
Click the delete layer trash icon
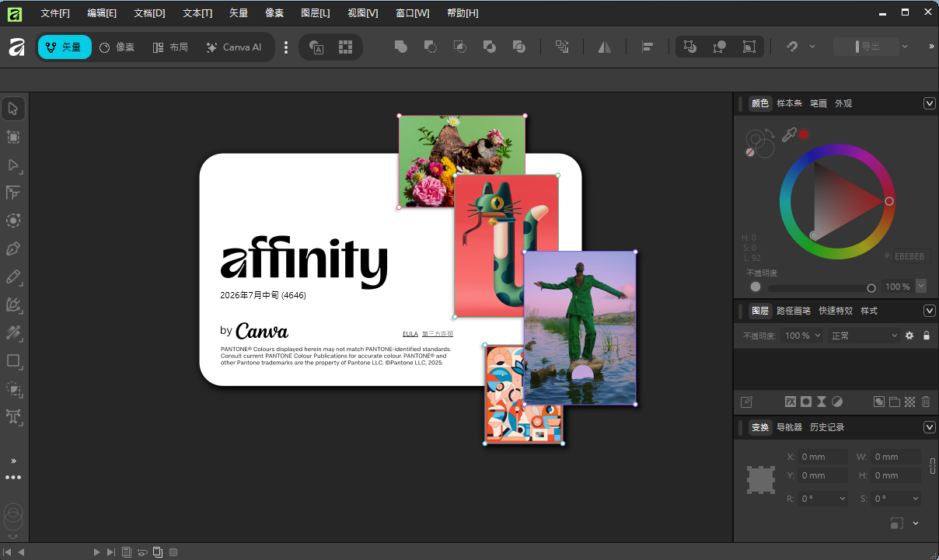pyautogui.click(x=926, y=402)
